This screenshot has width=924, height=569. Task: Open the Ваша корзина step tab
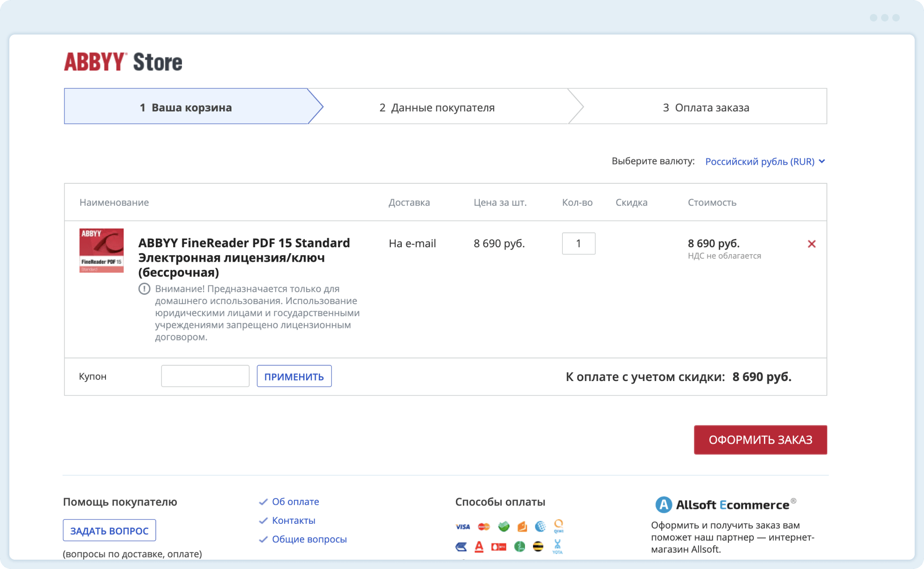pyautogui.click(x=186, y=107)
